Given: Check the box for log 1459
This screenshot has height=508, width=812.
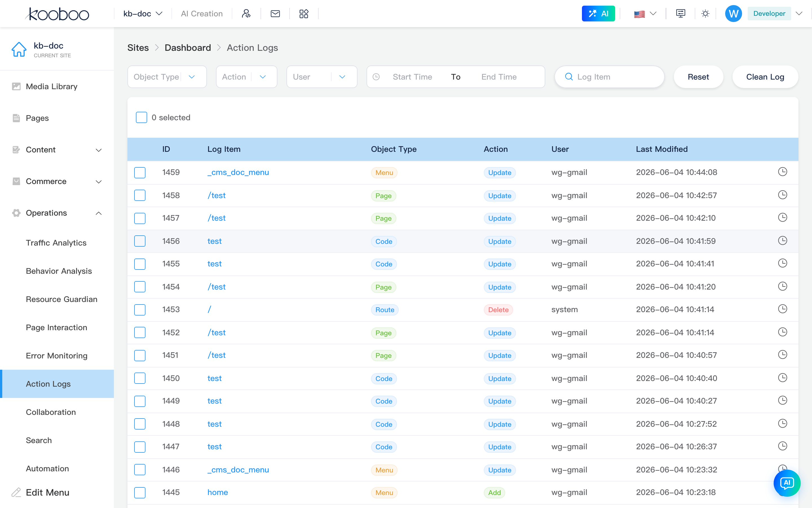Looking at the screenshot, I should [140, 172].
